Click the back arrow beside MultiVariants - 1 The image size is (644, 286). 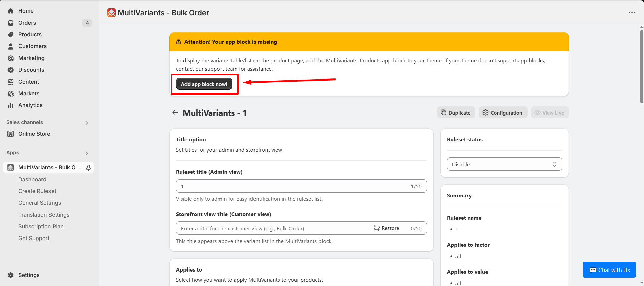pyautogui.click(x=175, y=113)
